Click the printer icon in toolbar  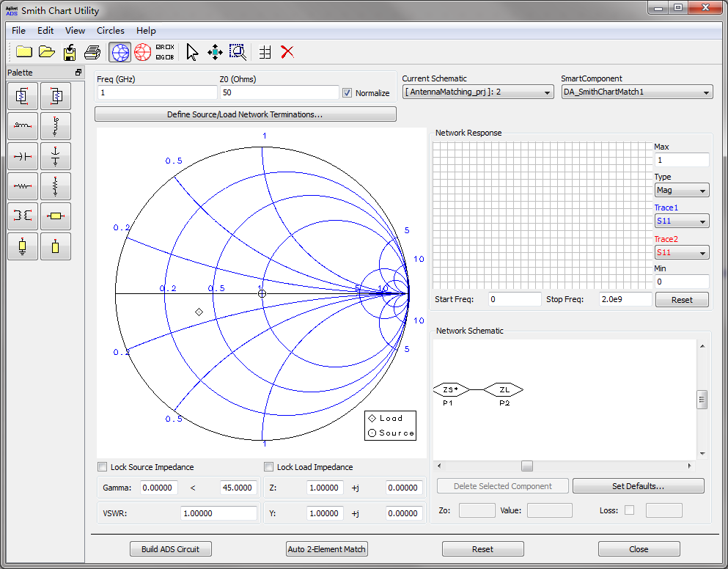pyautogui.click(x=92, y=52)
